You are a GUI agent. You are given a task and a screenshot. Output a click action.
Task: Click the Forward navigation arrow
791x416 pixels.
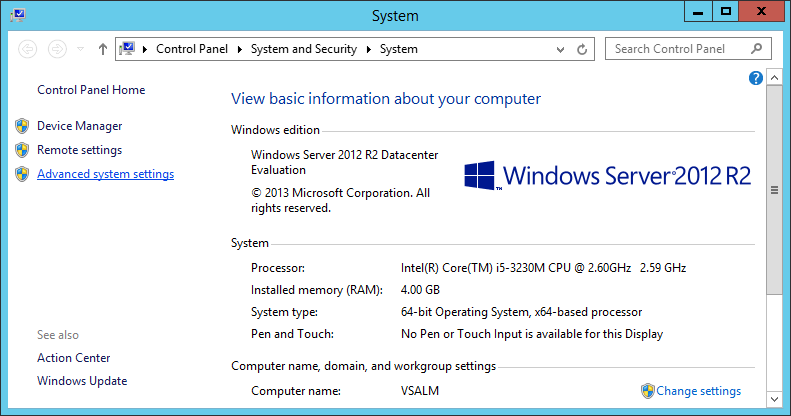(57, 49)
